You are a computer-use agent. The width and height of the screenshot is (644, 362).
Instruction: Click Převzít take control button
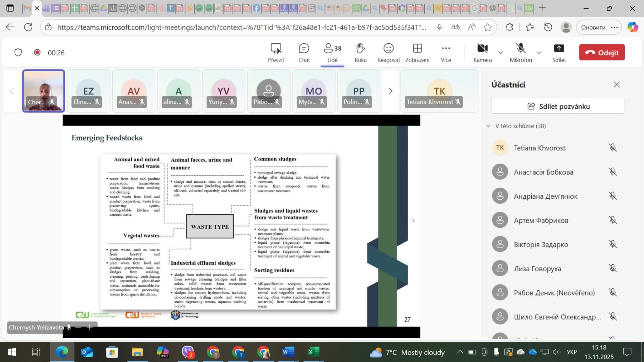point(276,53)
